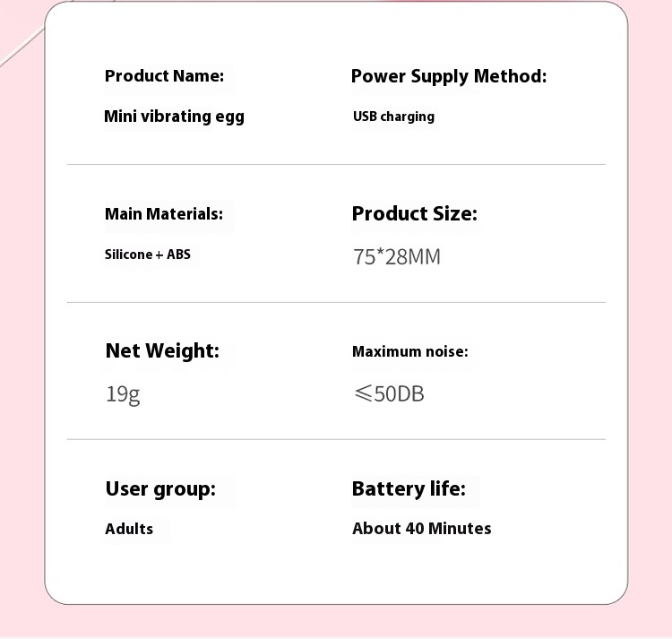Click the "Product Name:" label
The image size is (672, 639).
coord(164,76)
